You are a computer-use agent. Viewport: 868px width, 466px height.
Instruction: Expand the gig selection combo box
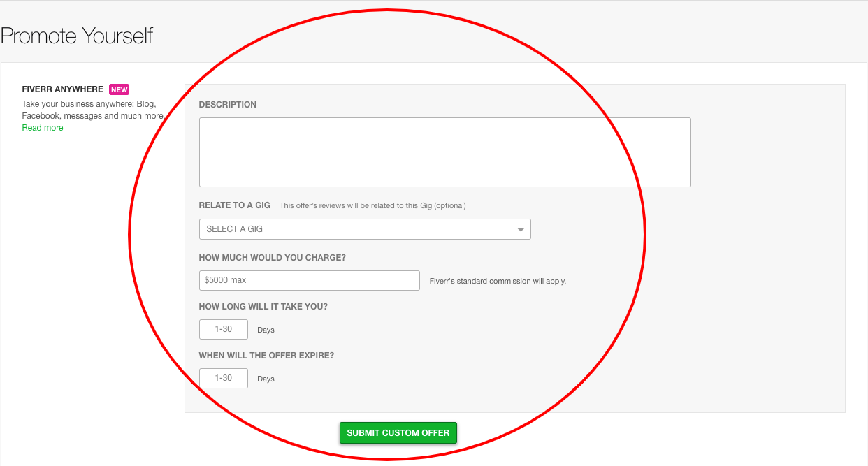pos(363,228)
